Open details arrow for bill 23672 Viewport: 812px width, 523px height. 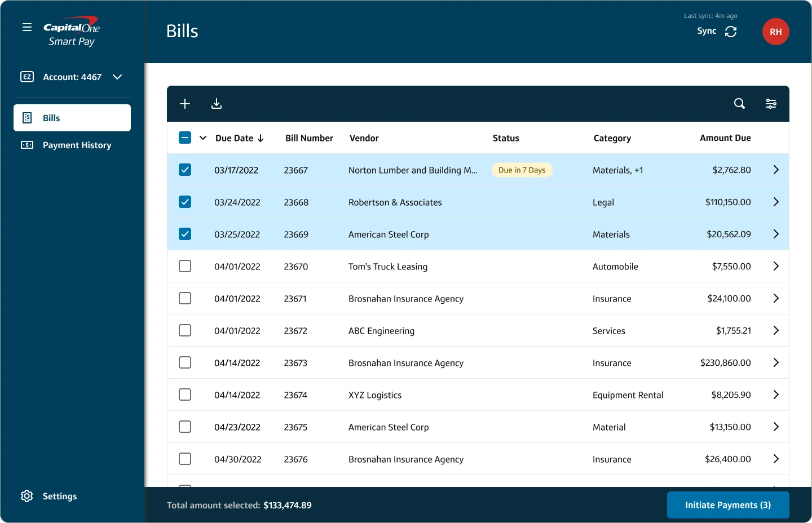pos(776,330)
